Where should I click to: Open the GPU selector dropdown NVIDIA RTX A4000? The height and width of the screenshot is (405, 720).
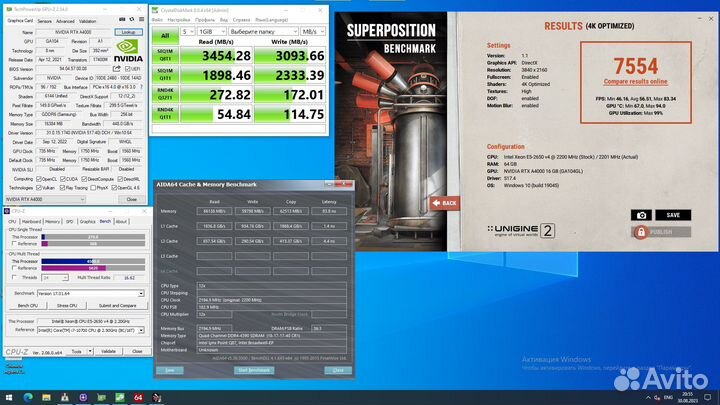click(x=45, y=199)
